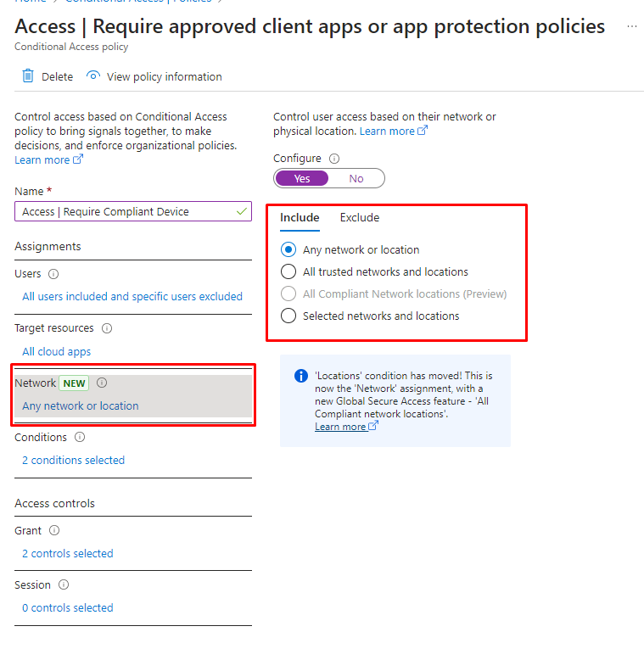Click info icon next to Grant
Screen dimensions: 644x671
[54, 530]
